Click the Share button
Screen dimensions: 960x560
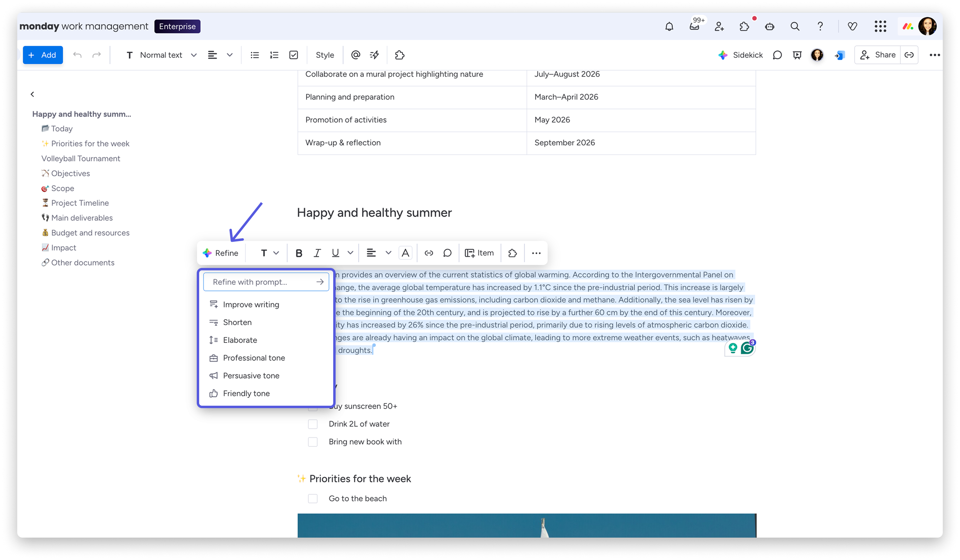click(x=885, y=55)
